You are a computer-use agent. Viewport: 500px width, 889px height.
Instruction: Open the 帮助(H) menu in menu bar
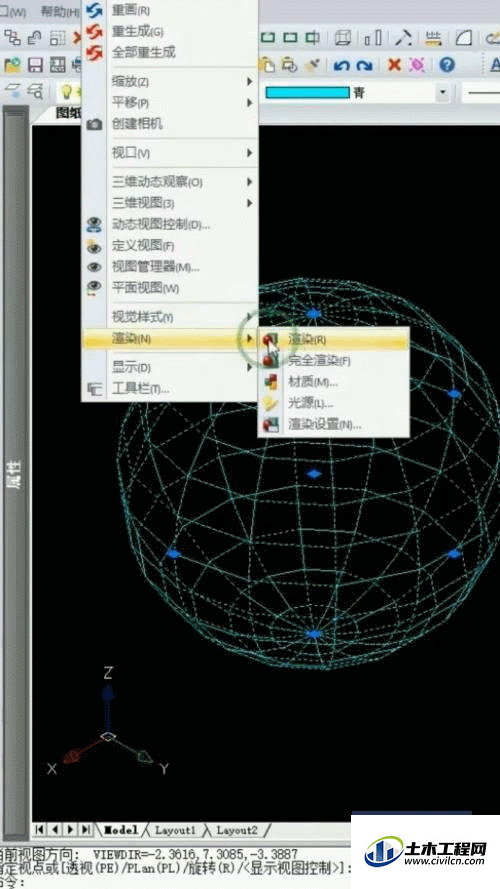(60, 11)
